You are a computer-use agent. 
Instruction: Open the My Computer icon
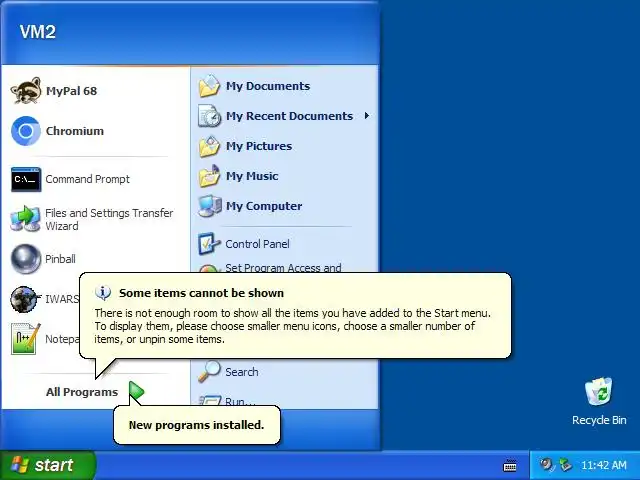[x=209, y=206]
